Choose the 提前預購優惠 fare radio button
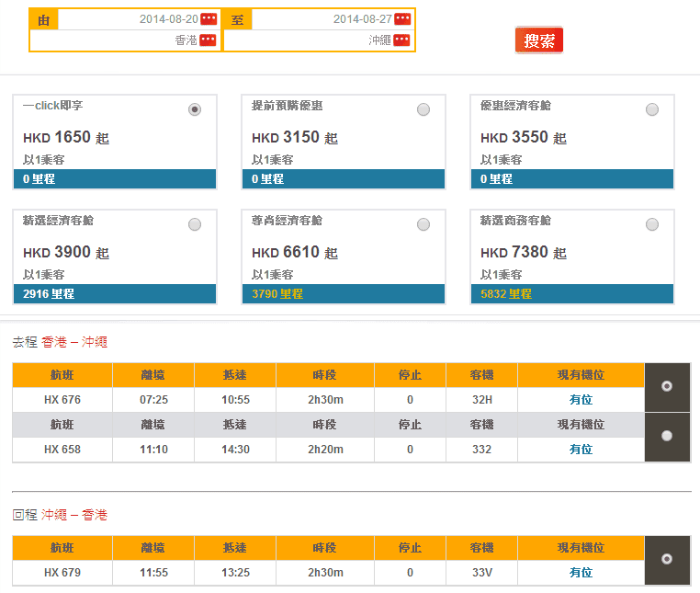700x593 pixels. click(x=423, y=109)
